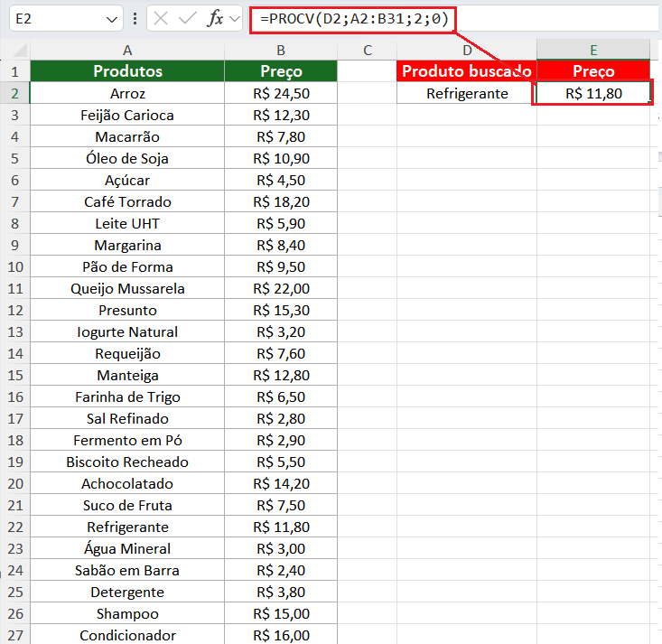Select the price cell R$ 14,20
The height and width of the screenshot is (644, 662).
pos(281,483)
